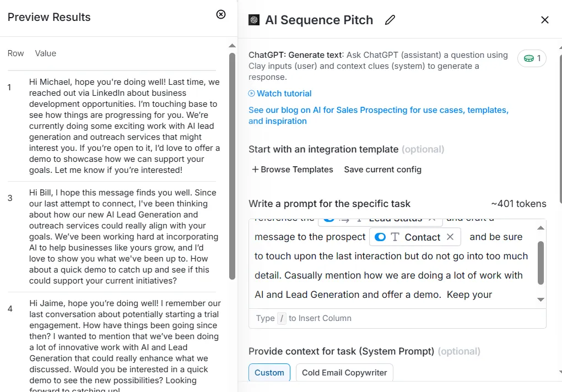Click the Type / to Insert Column field

click(397, 318)
